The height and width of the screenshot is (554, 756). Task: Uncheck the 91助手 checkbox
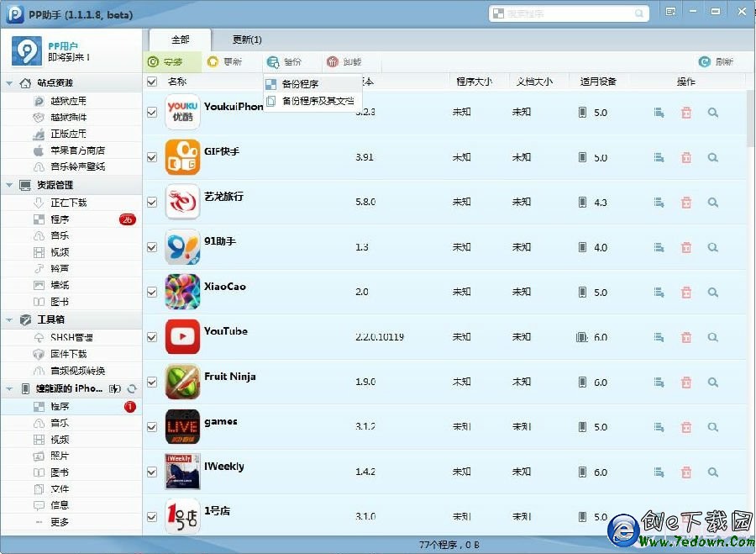(152, 247)
